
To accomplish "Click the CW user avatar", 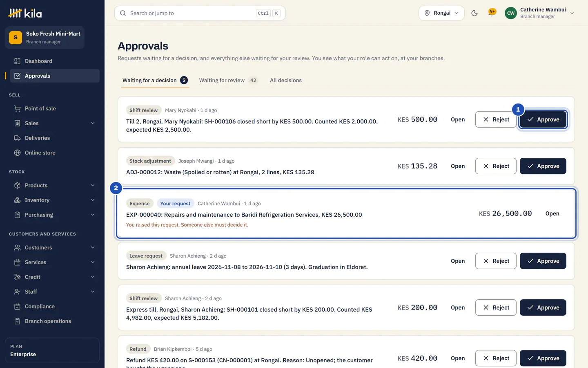I will tap(511, 13).
